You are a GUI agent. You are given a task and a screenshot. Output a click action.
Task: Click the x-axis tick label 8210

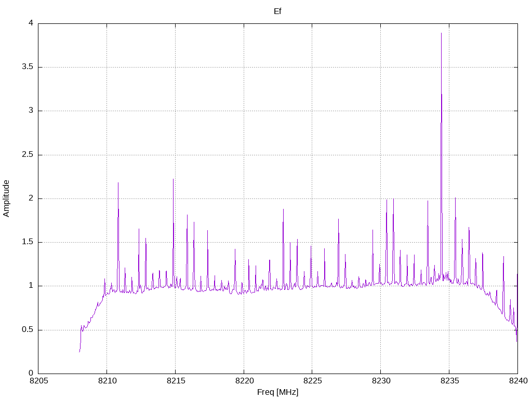point(107,381)
